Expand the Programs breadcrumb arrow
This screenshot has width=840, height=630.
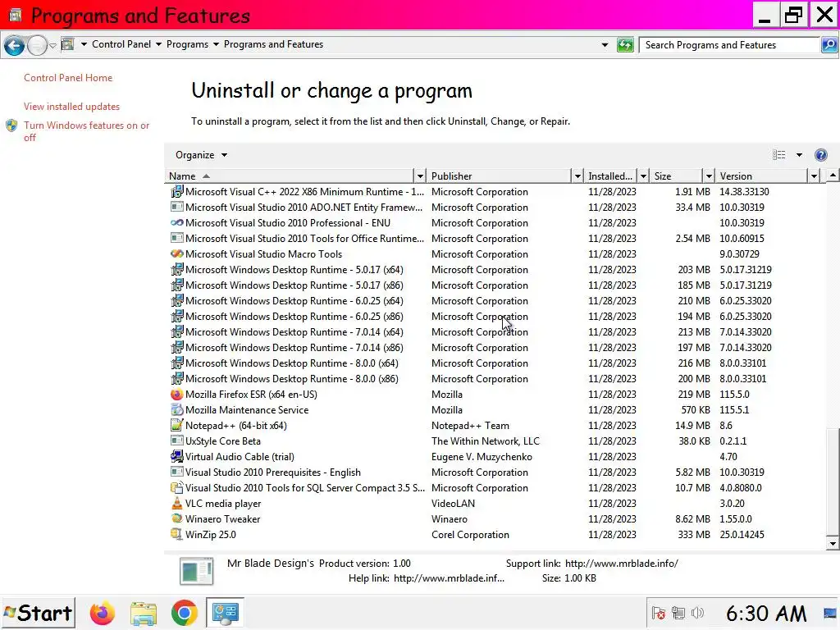coord(216,44)
